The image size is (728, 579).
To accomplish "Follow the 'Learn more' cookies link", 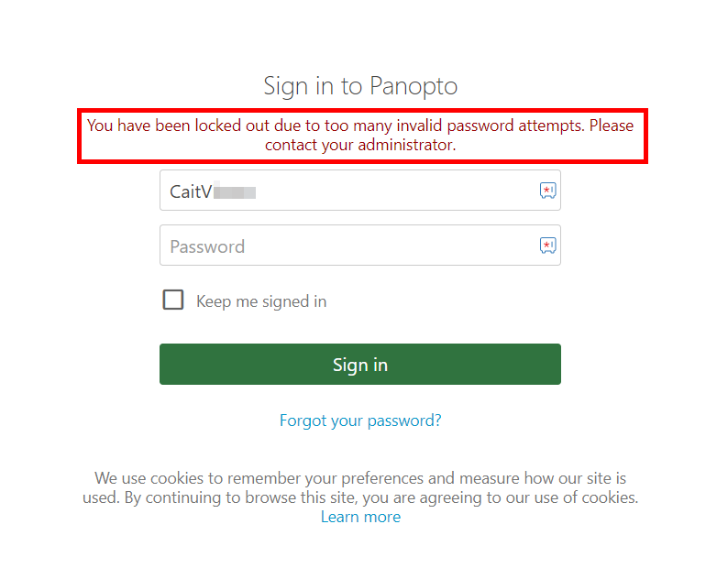I will point(360,517).
